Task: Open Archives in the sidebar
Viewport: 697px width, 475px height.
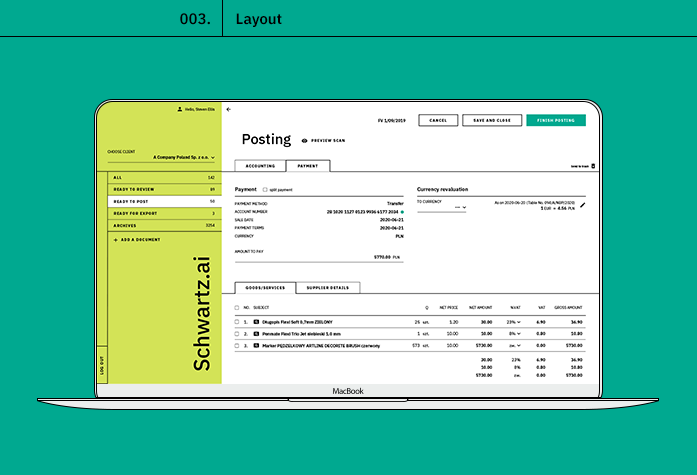Action: (164, 225)
